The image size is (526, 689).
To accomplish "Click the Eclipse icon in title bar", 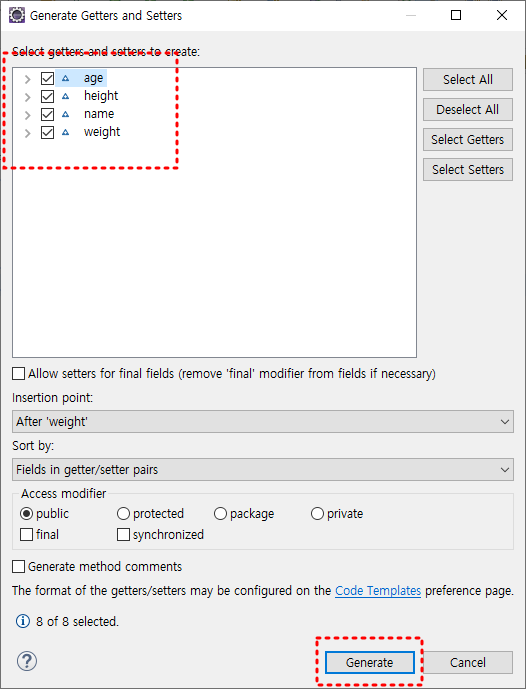I will point(17,15).
